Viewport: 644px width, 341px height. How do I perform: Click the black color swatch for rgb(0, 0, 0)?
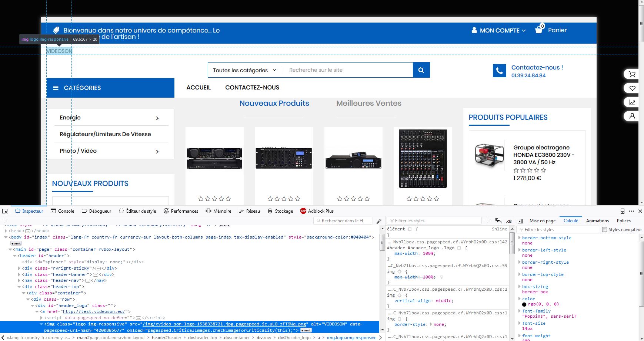(524, 304)
